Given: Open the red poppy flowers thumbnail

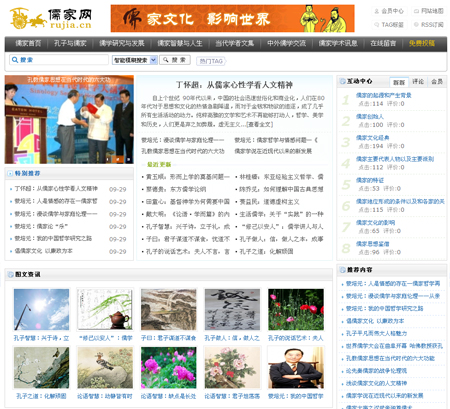Looking at the screenshot, I should pyautogui.click(x=296, y=310).
